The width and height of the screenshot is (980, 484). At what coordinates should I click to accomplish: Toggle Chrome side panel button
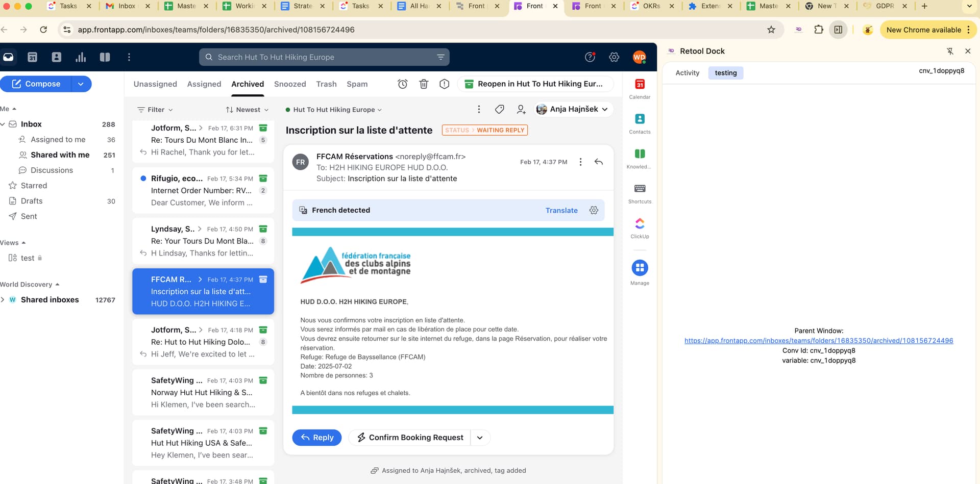coord(838,30)
